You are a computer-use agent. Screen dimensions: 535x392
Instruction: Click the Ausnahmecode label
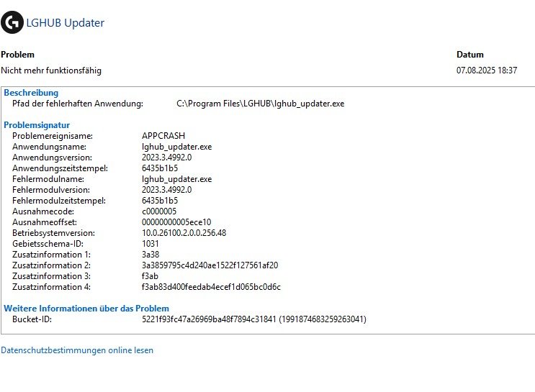pos(43,211)
